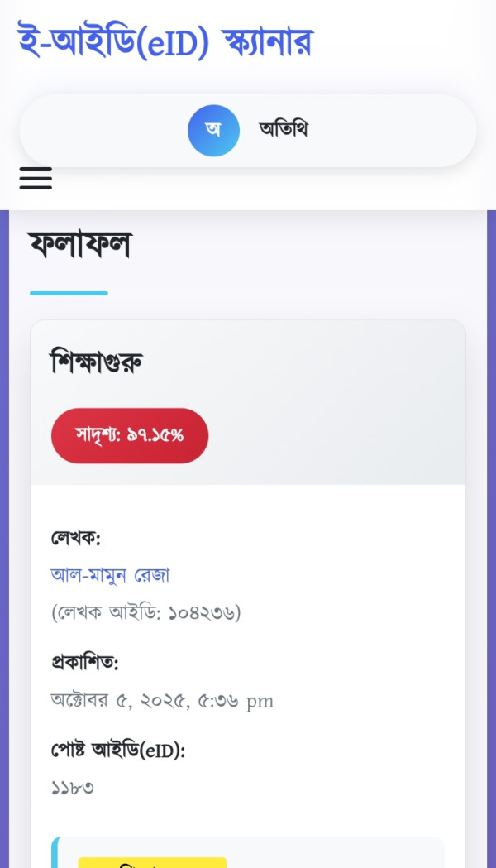The height and width of the screenshot is (868, 496).
Task: Open the author link আল-মামুন রেজা
Action: coord(109,574)
